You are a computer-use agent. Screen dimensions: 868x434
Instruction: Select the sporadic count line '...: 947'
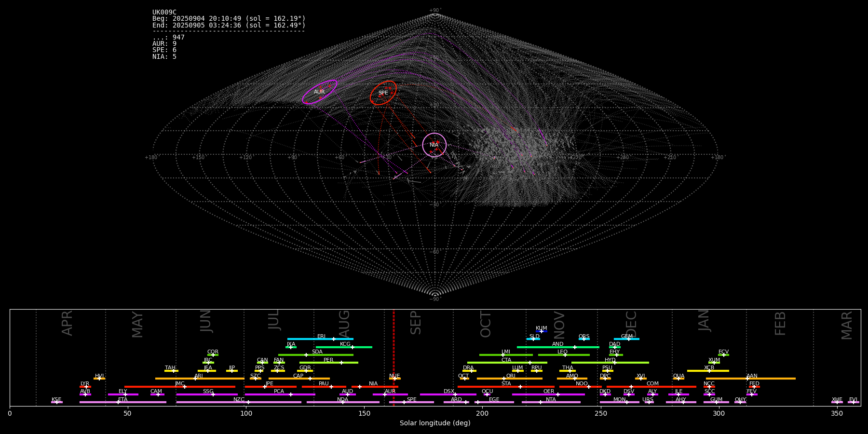pos(168,38)
